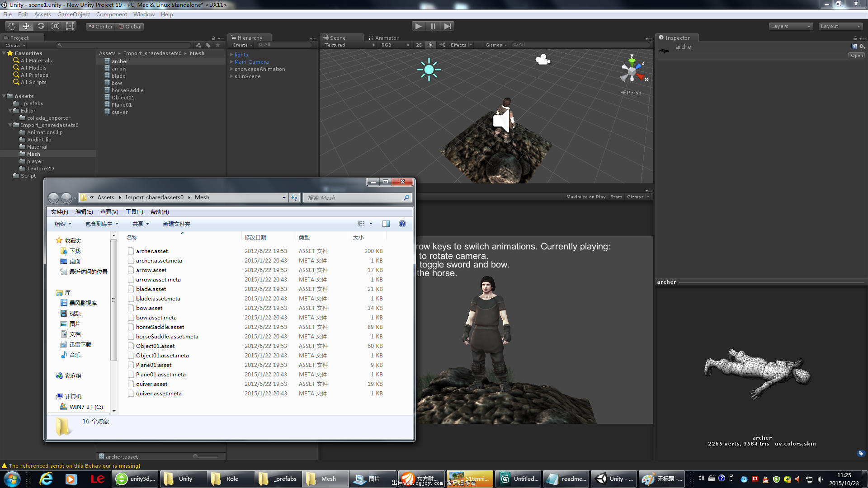Click the asset label tag icon in preview
The width and height of the screenshot is (868, 488).
861,453
